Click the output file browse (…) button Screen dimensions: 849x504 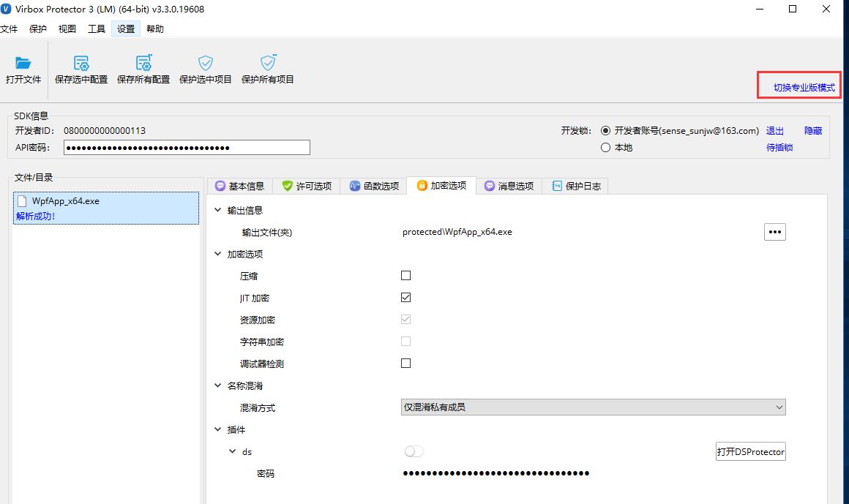tap(775, 232)
